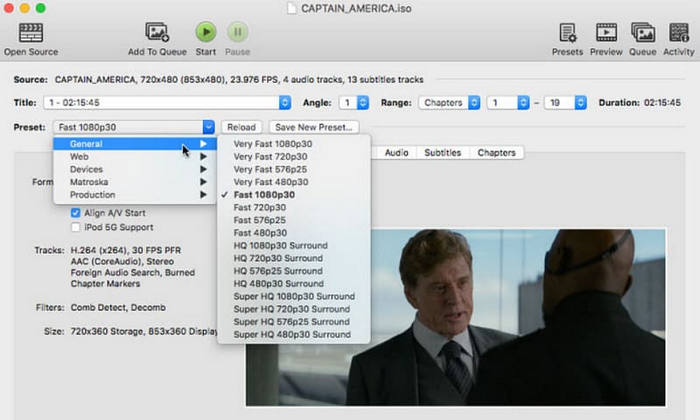Select the Fast 480p30 preset
700x420 pixels.
(294, 233)
